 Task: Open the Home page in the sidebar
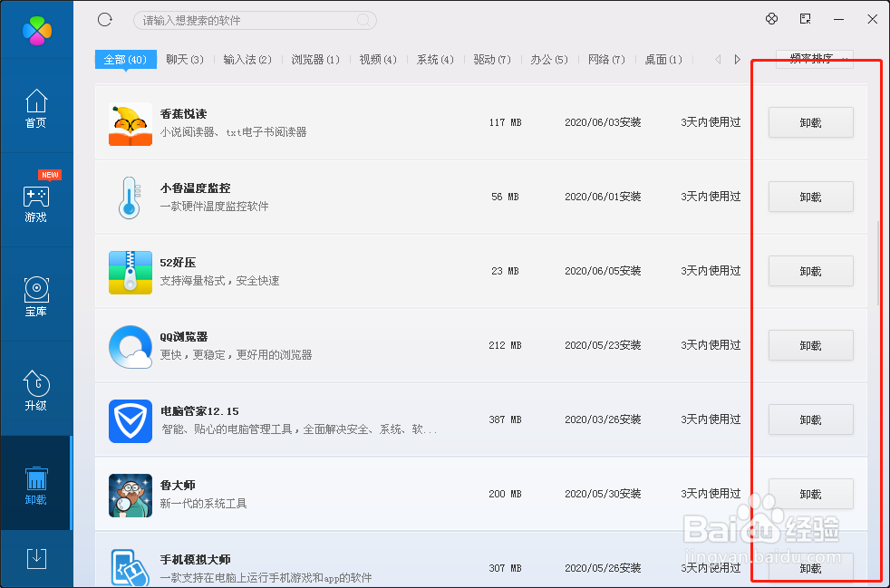(x=36, y=108)
